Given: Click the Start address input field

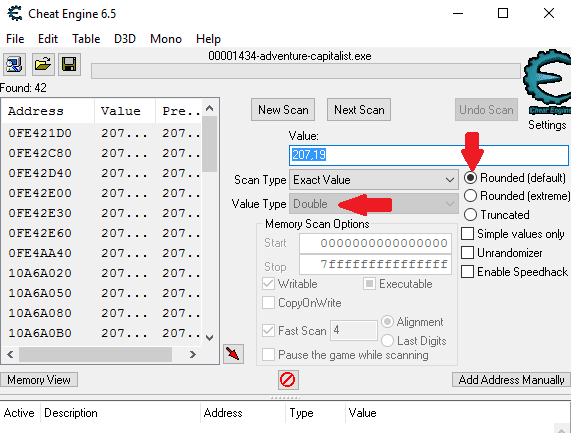Looking at the screenshot, I should 375,243.
